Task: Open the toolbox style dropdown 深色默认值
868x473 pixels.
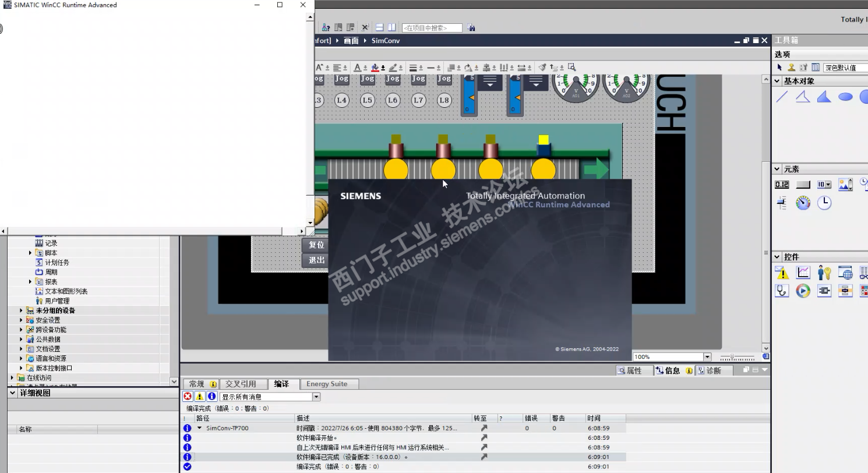Action: pos(845,68)
